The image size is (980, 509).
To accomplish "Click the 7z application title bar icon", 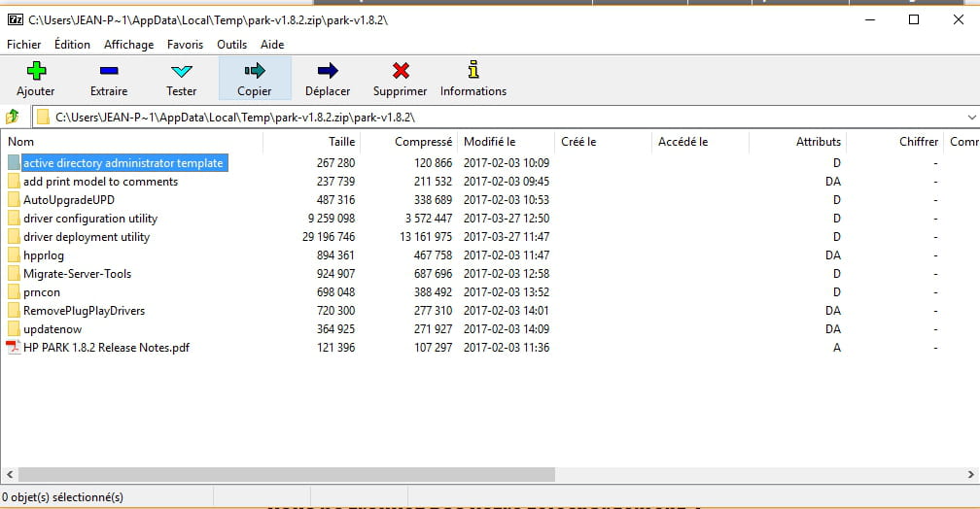I will click(15, 19).
